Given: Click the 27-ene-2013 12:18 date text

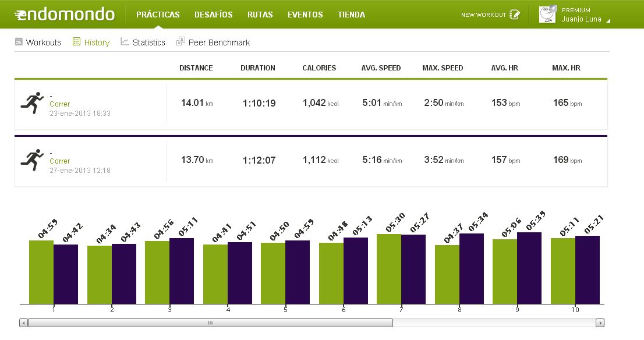Looking at the screenshot, I should 80,171.
